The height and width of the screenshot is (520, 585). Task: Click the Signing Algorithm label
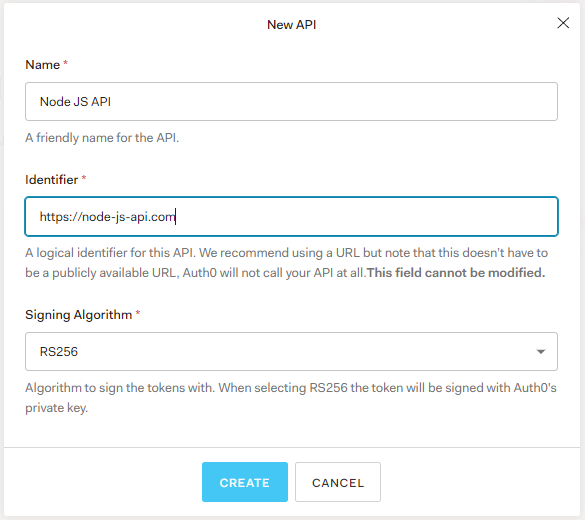79,315
